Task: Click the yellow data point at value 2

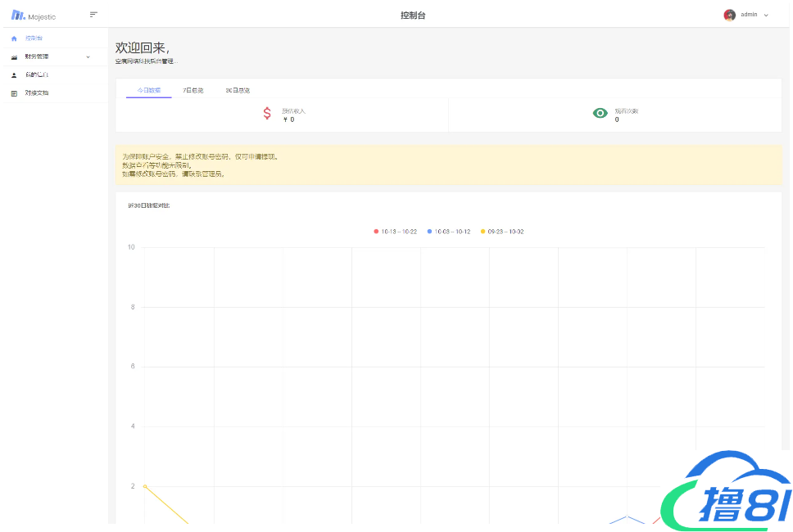Action: pos(145,486)
